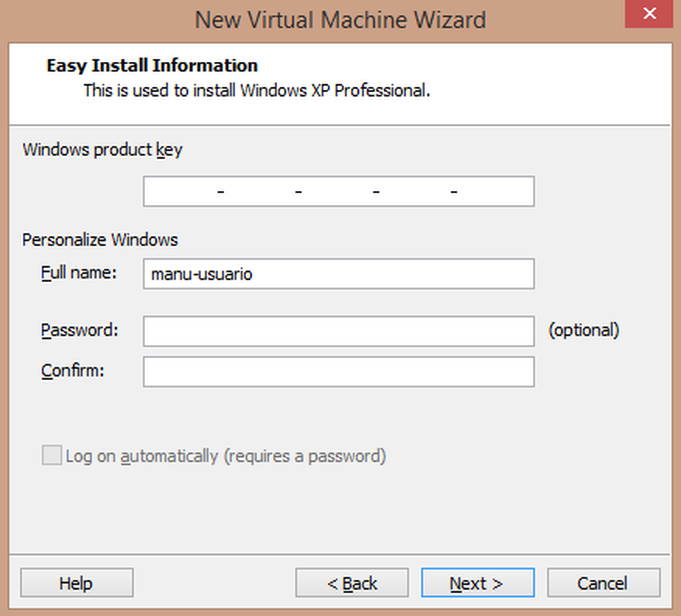Open Help for this wizard page
Screen dimensions: 681x616
[x=77, y=583]
